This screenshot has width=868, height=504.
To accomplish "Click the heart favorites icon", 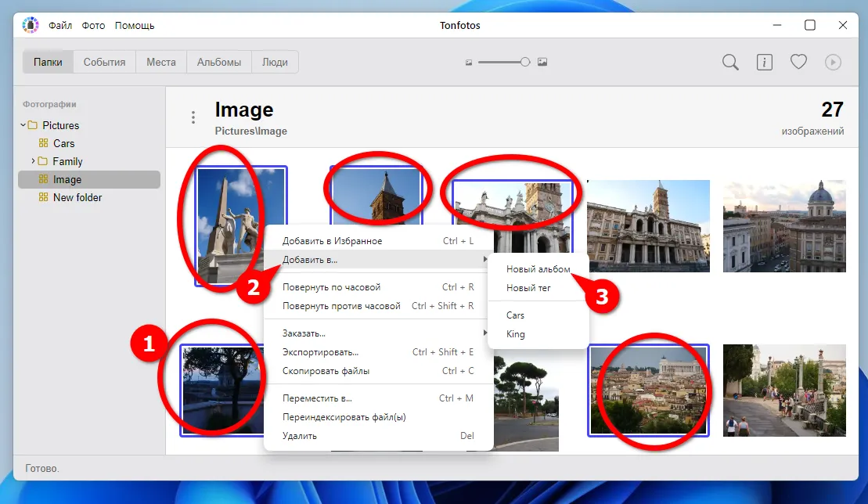I will pos(798,63).
